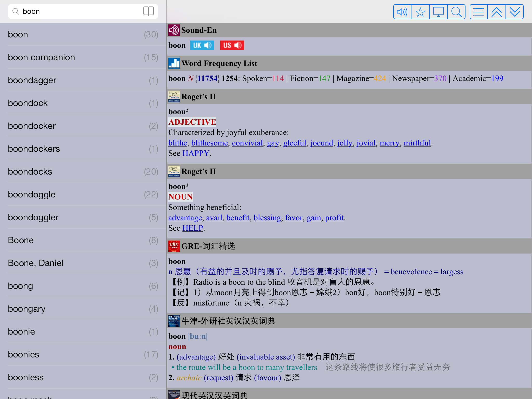Follow the 'favor' synonym link
Image resolution: width=532 pixels, height=399 pixels.
click(x=294, y=218)
